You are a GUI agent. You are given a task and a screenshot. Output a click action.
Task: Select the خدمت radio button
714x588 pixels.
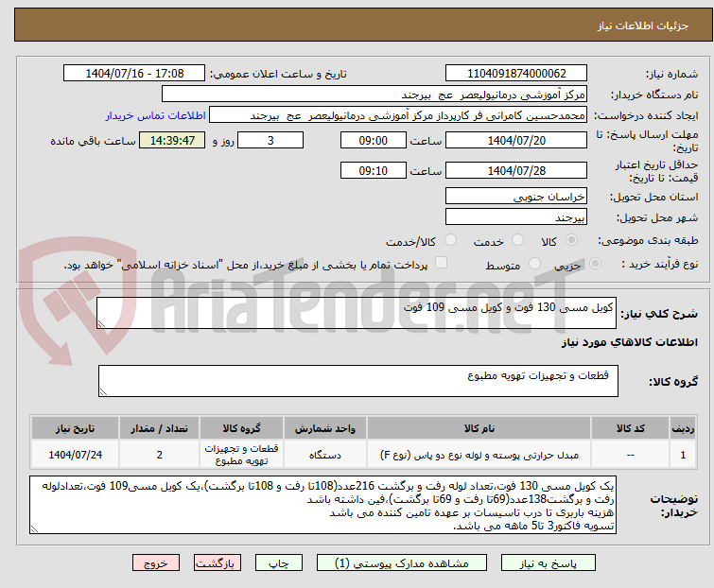pyautogui.click(x=517, y=240)
